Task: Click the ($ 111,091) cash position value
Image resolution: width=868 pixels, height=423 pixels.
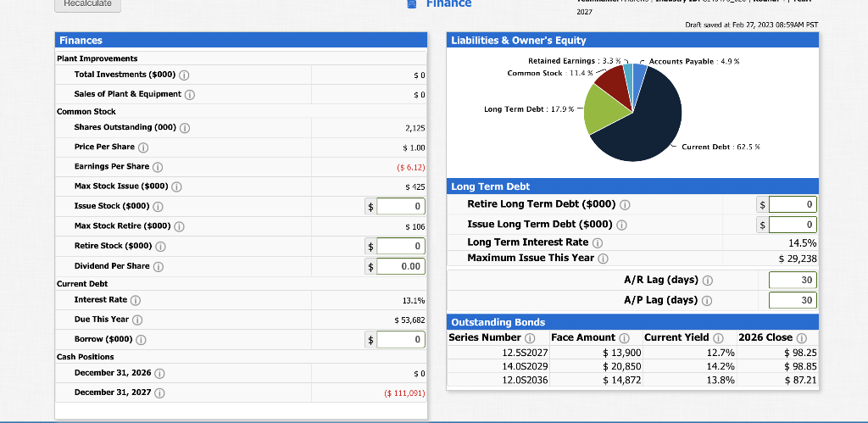Action: [404, 393]
